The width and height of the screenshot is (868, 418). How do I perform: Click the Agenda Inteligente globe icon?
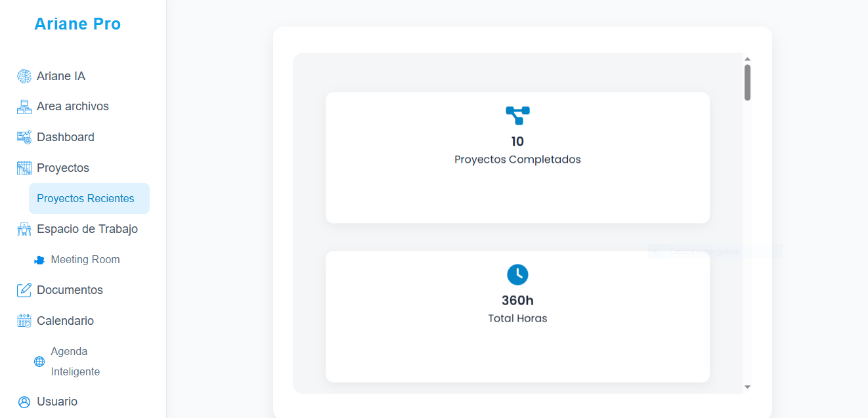coord(39,362)
